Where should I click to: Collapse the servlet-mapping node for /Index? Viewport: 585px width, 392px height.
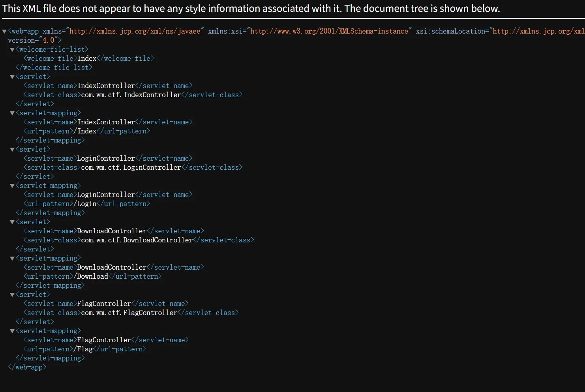tap(12, 113)
